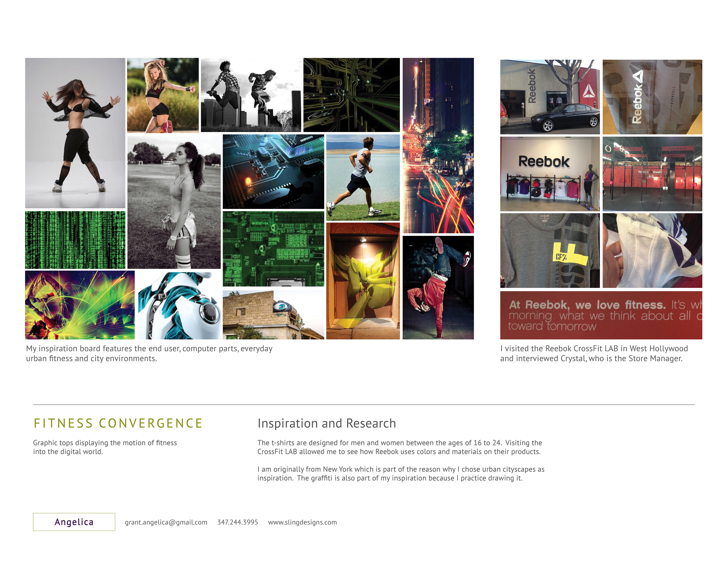Click the white and teal robot image
This screenshot has width=728, height=562.
[179, 306]
